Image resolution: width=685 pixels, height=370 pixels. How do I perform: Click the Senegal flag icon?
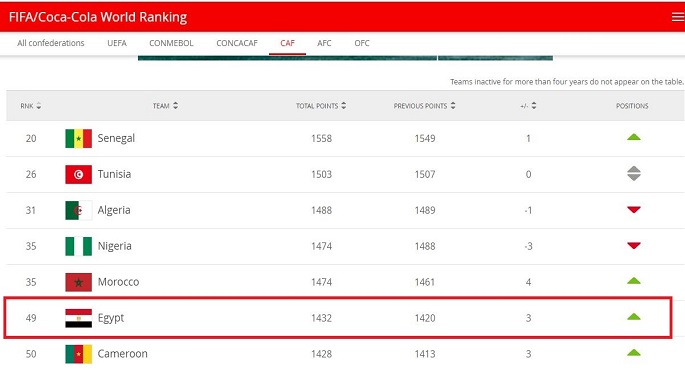pyautogui.click(x=79, y=138)
